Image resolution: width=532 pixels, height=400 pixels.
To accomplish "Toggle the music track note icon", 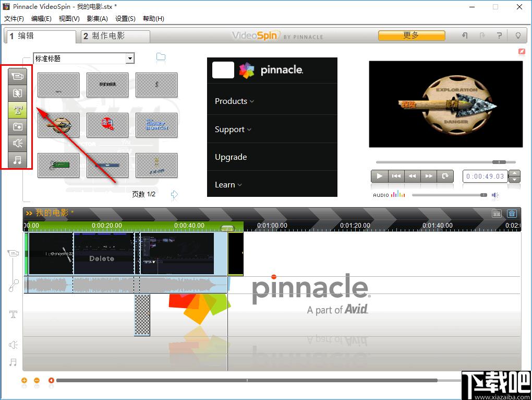I will 13,362.
